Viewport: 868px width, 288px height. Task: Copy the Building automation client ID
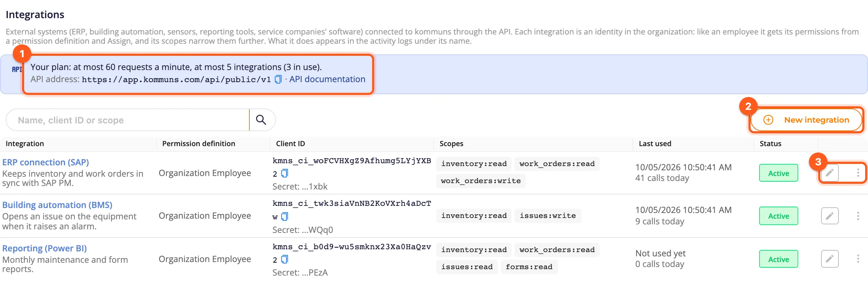[285, 217]
